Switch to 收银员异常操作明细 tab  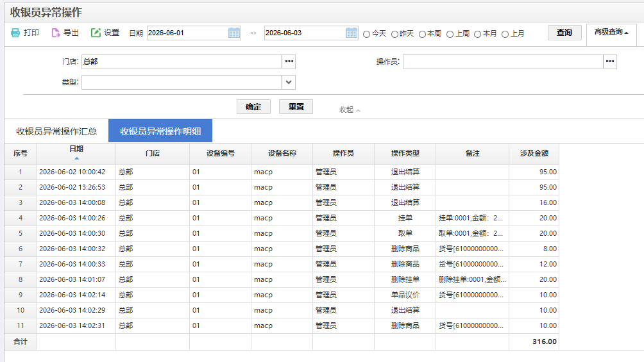coord(160,131)
